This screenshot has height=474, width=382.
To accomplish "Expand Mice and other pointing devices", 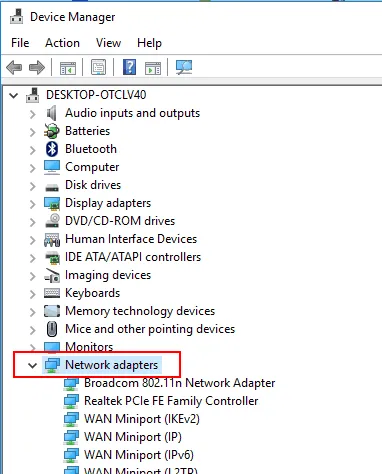I will [x=33, y=330].
